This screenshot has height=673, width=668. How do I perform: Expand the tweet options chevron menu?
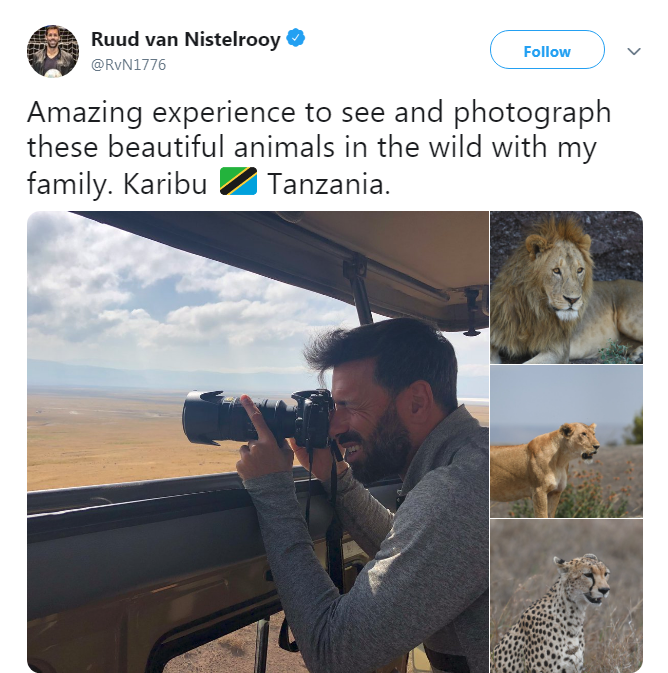click(x=633, y=51)
